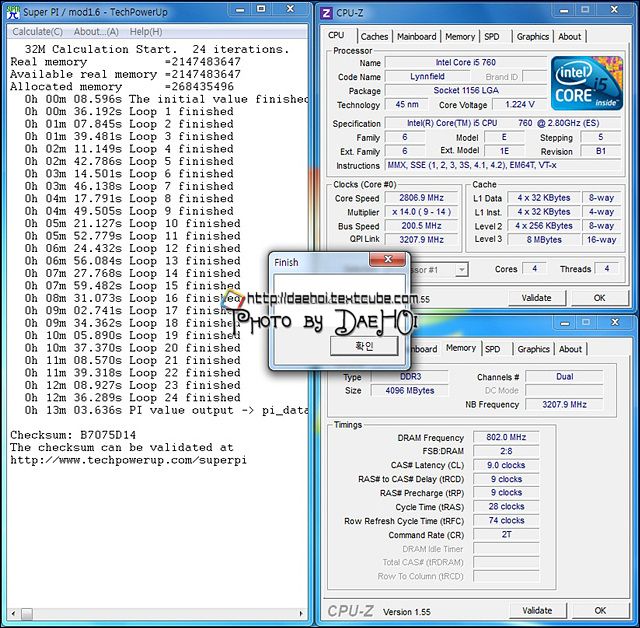Select the Memory tab in lower CPU-Z window
Image resolution: width=640 pixels, height=628 pixels.
tap(461, 348)
